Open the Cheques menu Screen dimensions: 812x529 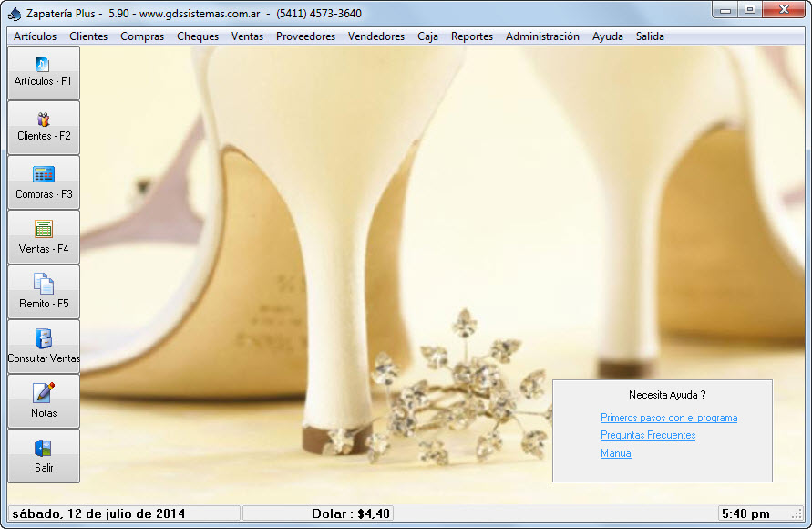tap(197, 36)
